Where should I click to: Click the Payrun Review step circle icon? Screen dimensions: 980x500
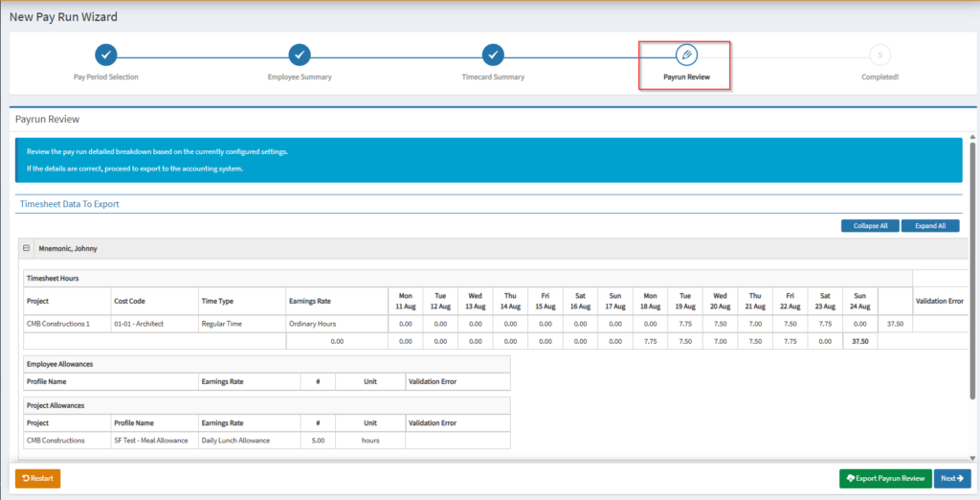[686, 55]
